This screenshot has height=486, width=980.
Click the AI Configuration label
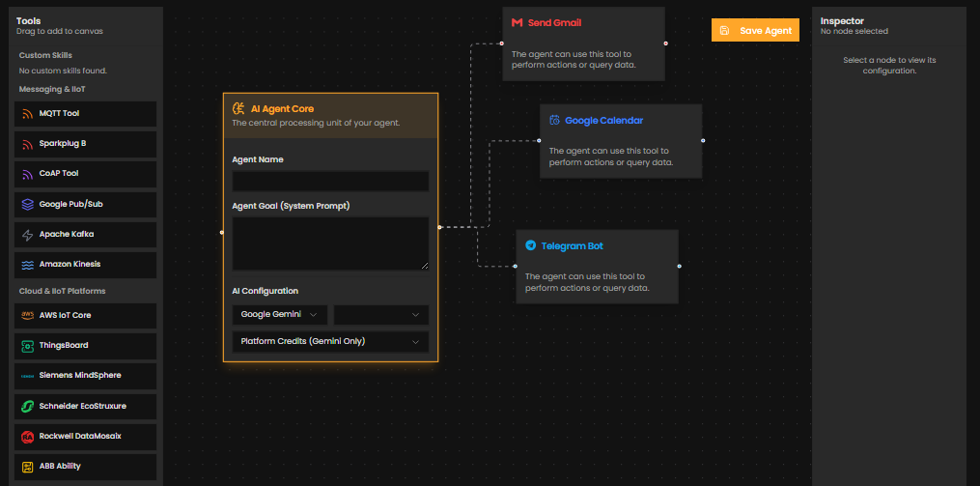click(265, 291)
